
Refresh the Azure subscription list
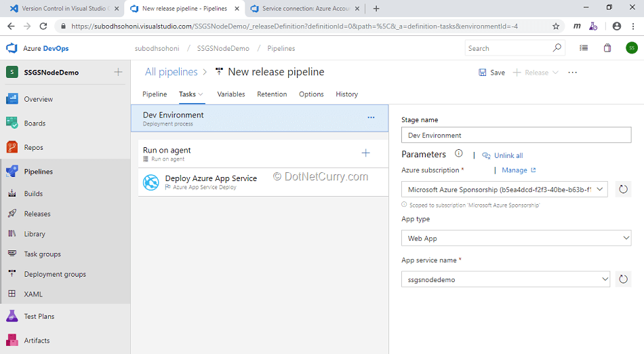(623, 189)
